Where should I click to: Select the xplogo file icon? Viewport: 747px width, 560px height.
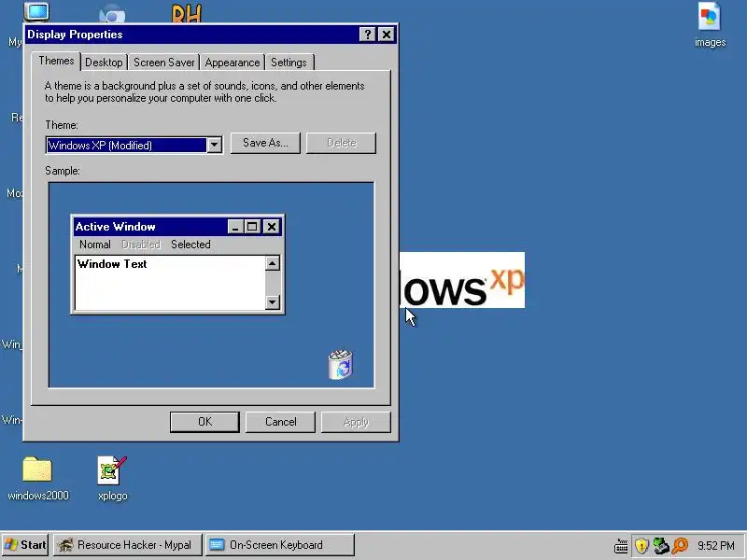pyautogui.click(x=112, y=470)
